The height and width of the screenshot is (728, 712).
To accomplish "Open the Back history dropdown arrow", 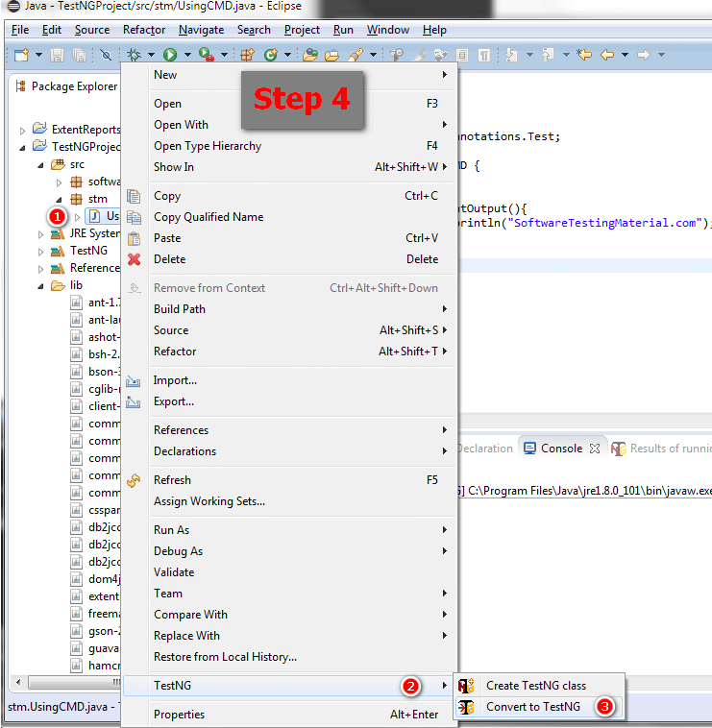I will click(x=626, y=56).
